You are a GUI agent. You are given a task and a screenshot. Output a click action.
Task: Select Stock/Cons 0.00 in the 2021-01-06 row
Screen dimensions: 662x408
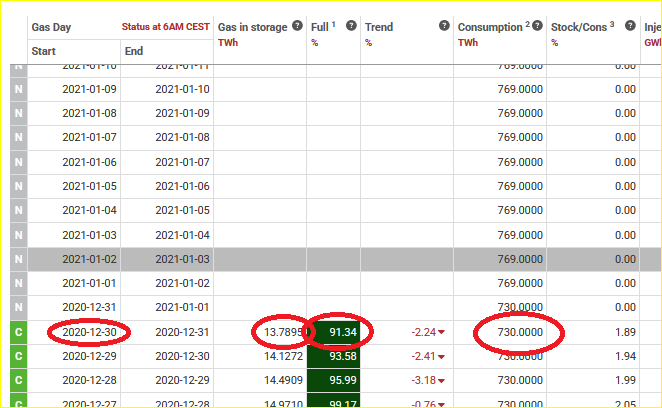point(625,162)
